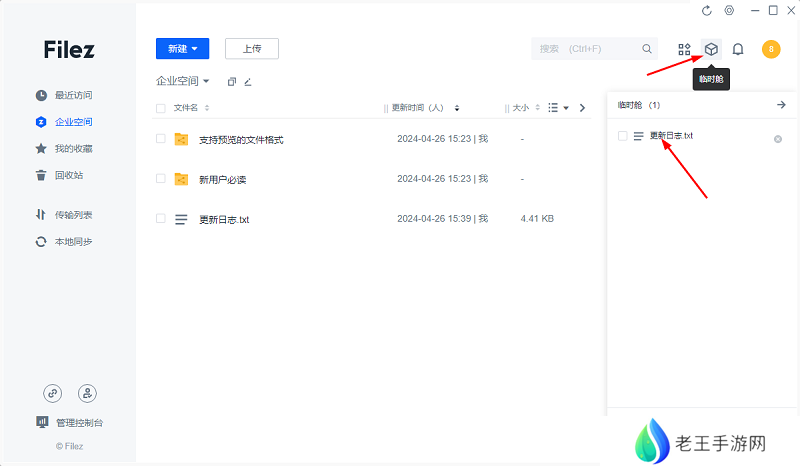Viewport: 800px width, 466px height.
Task: Collapse the 临时舱 panel with arrow
Action: click(781, 105)
